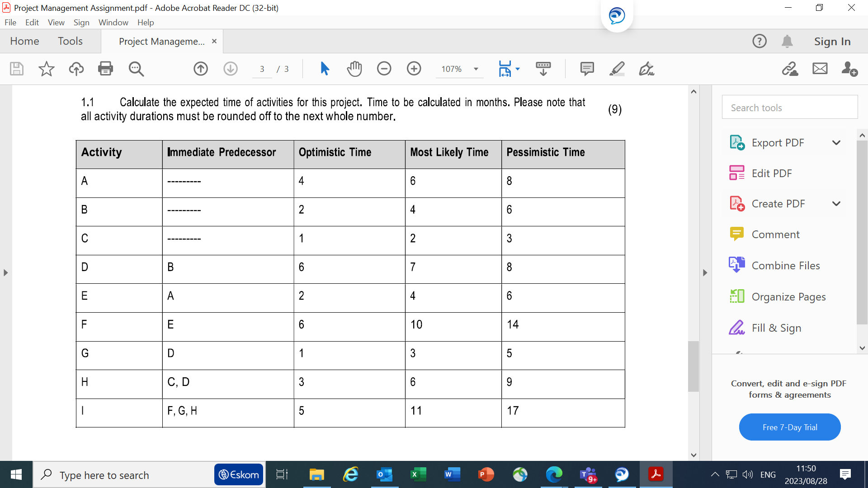Send document as email attachment
Image resolution: width=868 pixels, height=488 pixels.
[x=820, y=69]
